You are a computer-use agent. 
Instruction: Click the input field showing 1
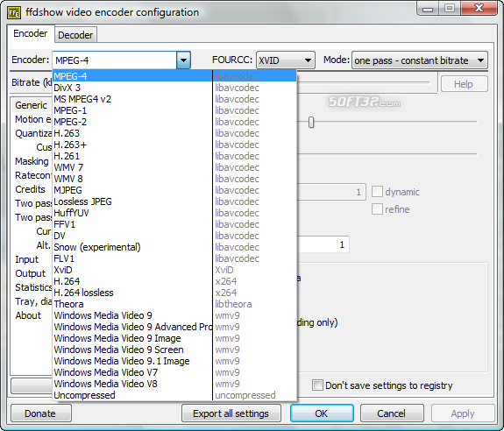(323, 244)
